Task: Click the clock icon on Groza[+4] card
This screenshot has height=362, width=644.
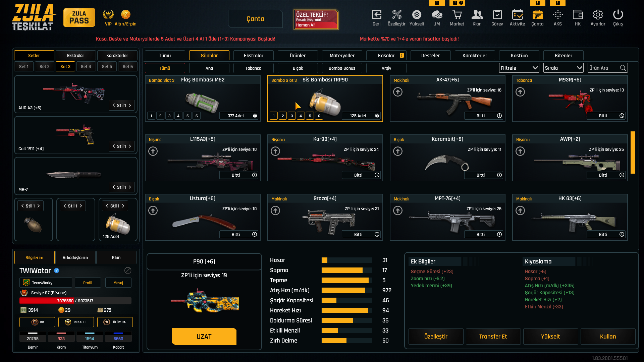Action: click(x=377, y=234)
